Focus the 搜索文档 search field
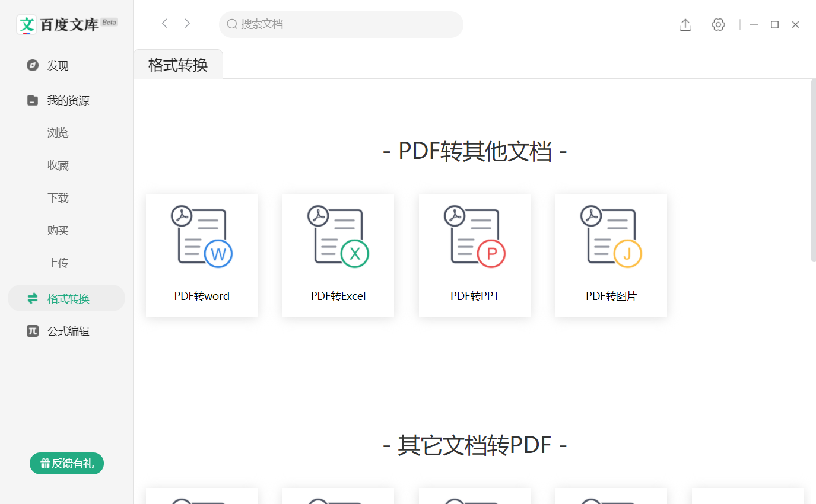Screen dimensions: 816x504 click(x=341, y=24)
